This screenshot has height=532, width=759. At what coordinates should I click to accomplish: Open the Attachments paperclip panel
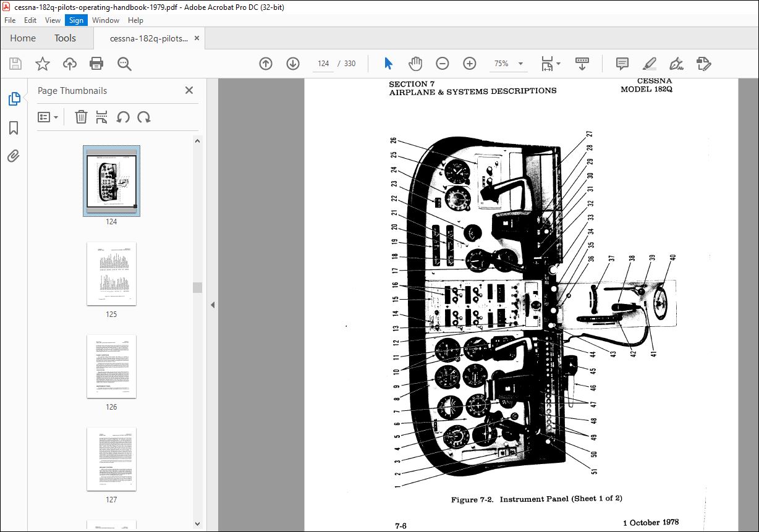tap(14, 156)
